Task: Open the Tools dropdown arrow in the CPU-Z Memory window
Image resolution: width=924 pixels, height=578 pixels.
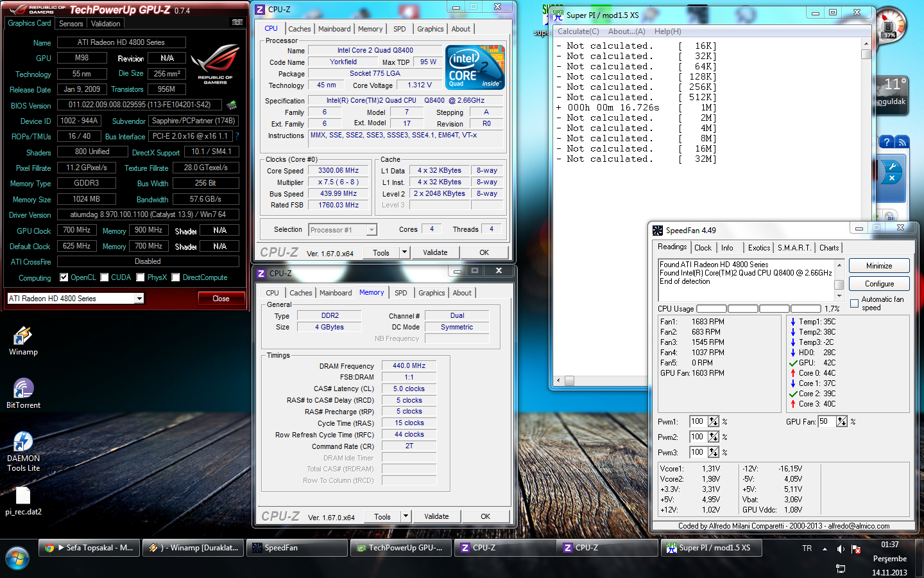Action: pyautogui.click(x=406, y=516)
